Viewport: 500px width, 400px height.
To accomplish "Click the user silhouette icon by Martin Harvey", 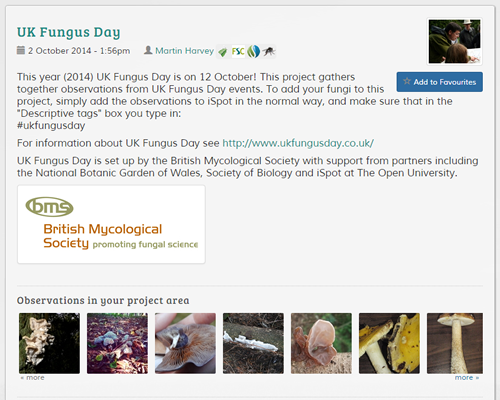I will [148, 50].
